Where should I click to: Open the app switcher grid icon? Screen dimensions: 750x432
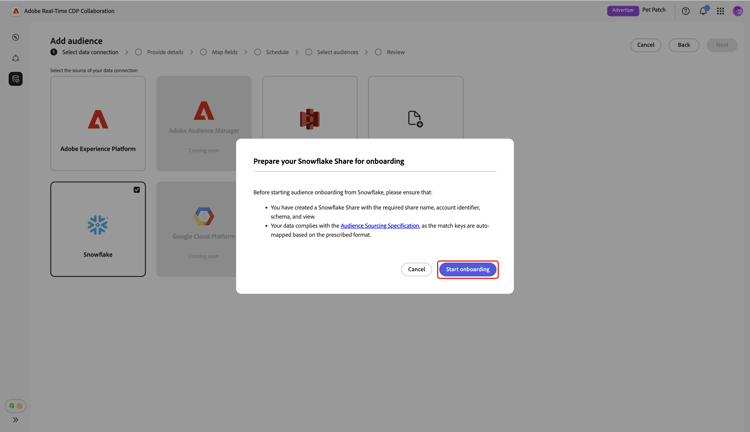720,11
